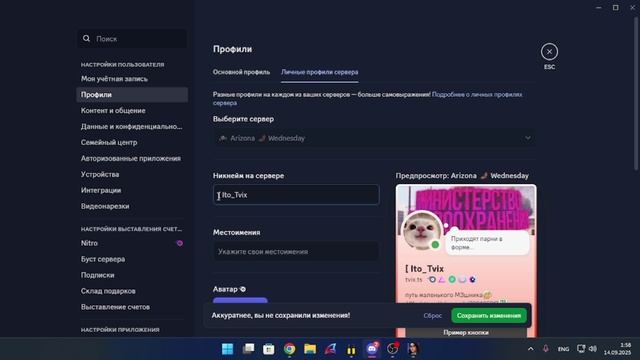Open OBS Studio from taskbar
Viewport: 640px width, 360px height.
pos(392,349)
